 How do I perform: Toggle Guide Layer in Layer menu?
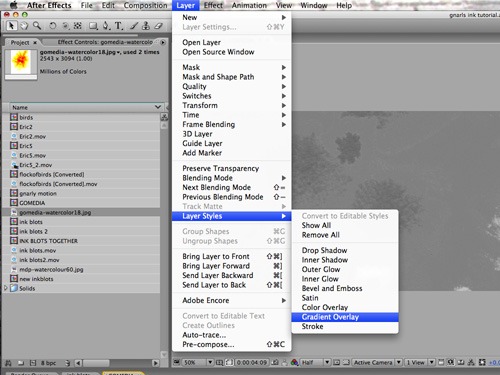tap(202, 143)
